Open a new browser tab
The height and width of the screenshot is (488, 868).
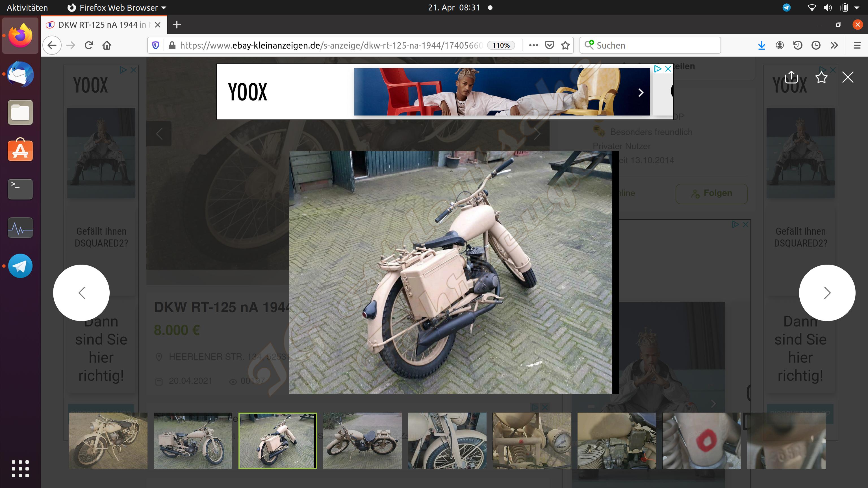177,25
